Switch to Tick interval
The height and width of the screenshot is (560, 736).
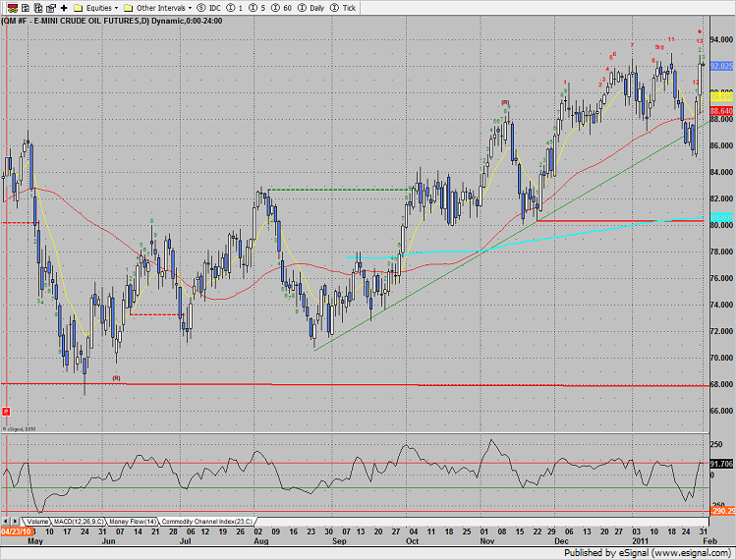click(343, 8)
